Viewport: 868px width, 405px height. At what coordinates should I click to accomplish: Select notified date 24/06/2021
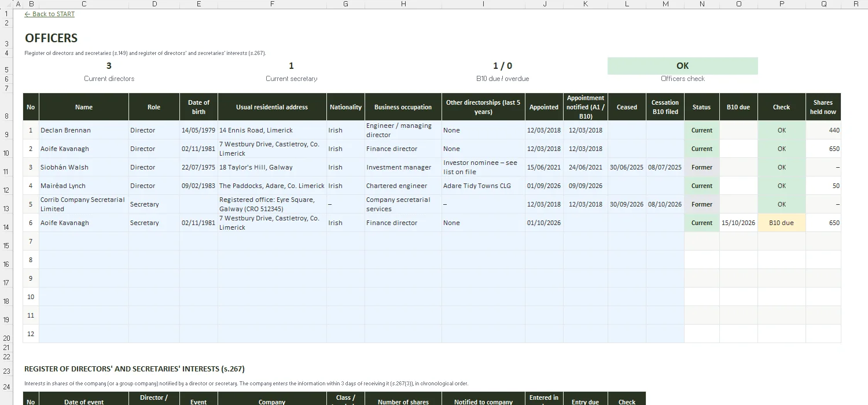point(586,167)
